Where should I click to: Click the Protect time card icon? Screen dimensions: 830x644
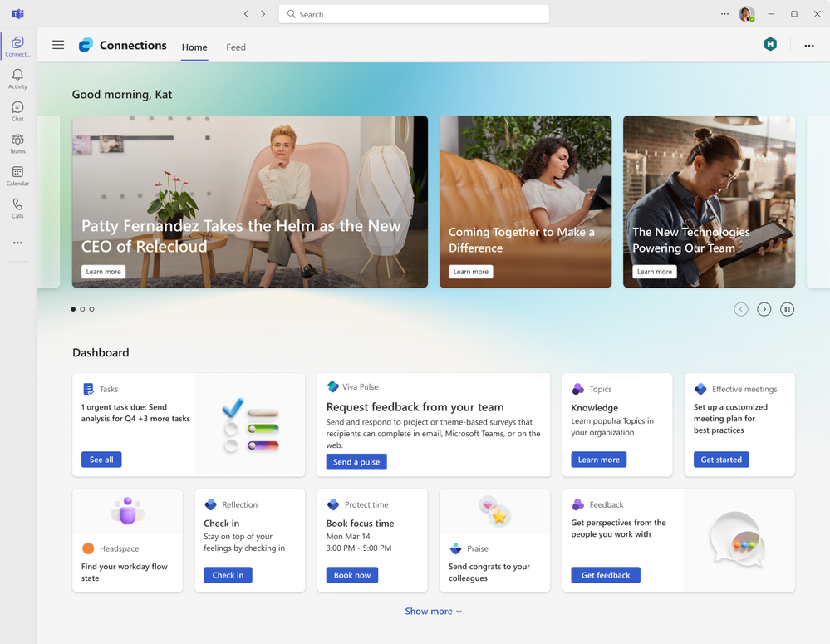(333, 504)
